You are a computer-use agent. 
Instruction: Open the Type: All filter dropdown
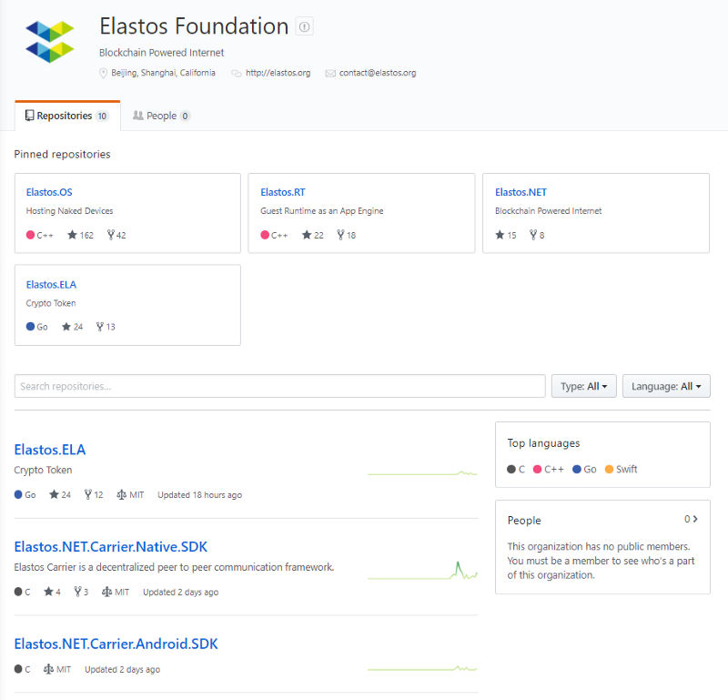pos(583,387)
